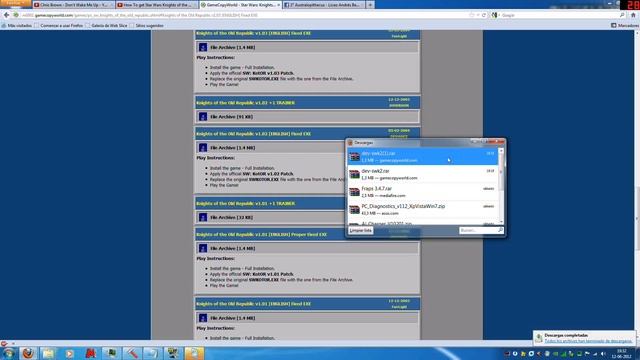Select Fraps 3.4.7.rar download entry
Image resolution: width=640 pixels, height=360 pixels.
click(x=422, y=192)
